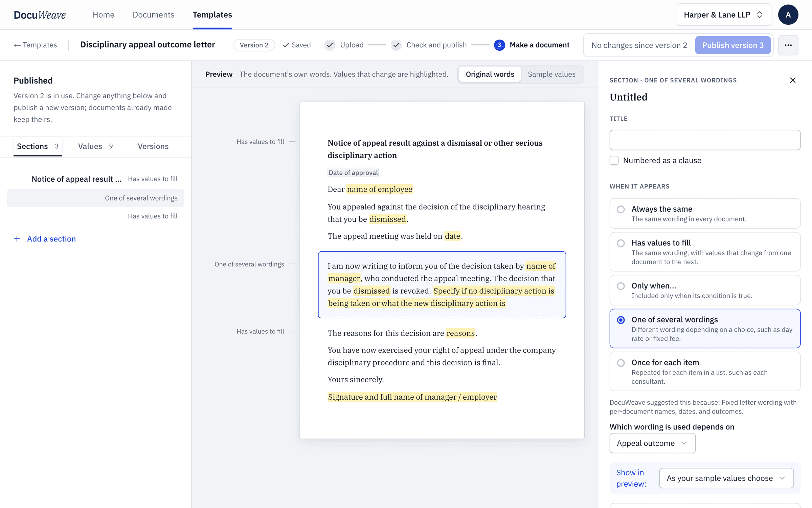812x508 pixels.
Task: Click Publish version 3 button
Action: [x=733, y=45]
